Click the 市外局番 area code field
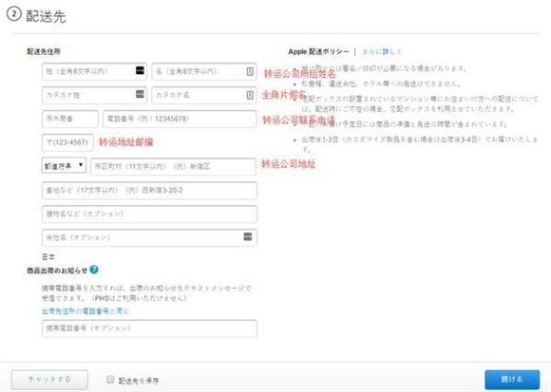 click(70, 119)
